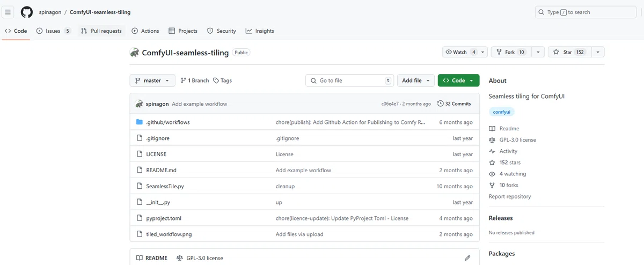Select the GPL-3.0 license tab below files

200,258
